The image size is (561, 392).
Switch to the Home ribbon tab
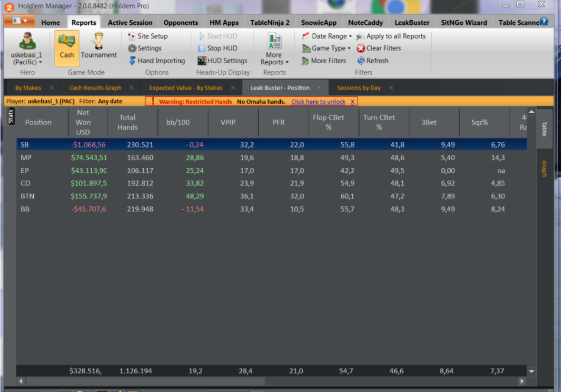point(51,23)
